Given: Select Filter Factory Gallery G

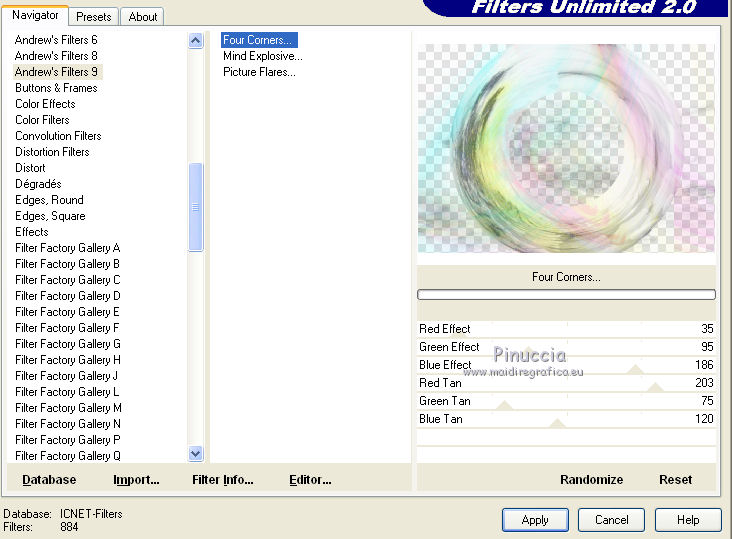Looking at the screenshot, I should coord(68,343).
